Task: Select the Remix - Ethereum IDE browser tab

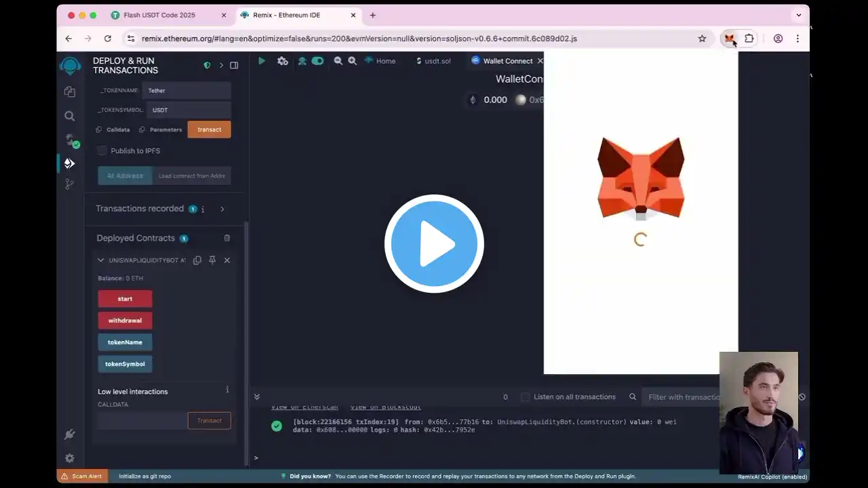Action: 300,15
